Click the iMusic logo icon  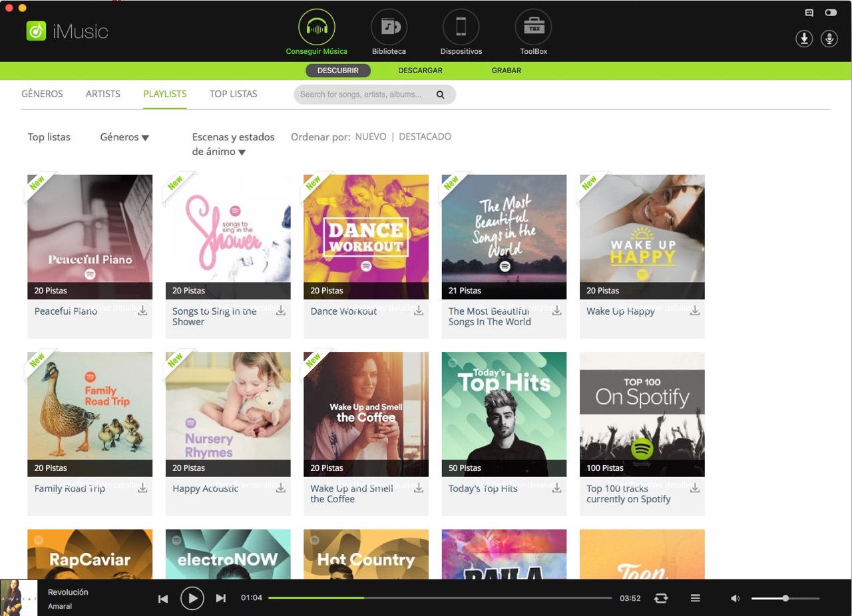click(36, 31)
